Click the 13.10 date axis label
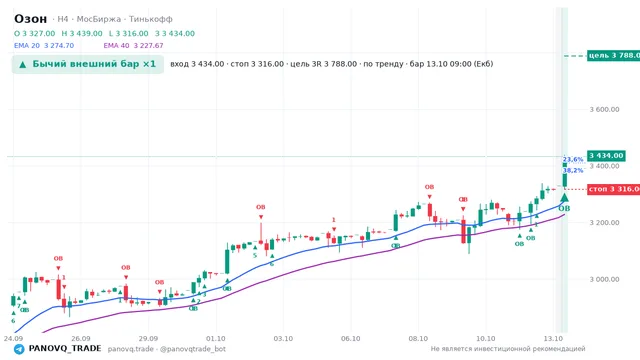Screen dimensions: 640x360 tap(553, 339)
